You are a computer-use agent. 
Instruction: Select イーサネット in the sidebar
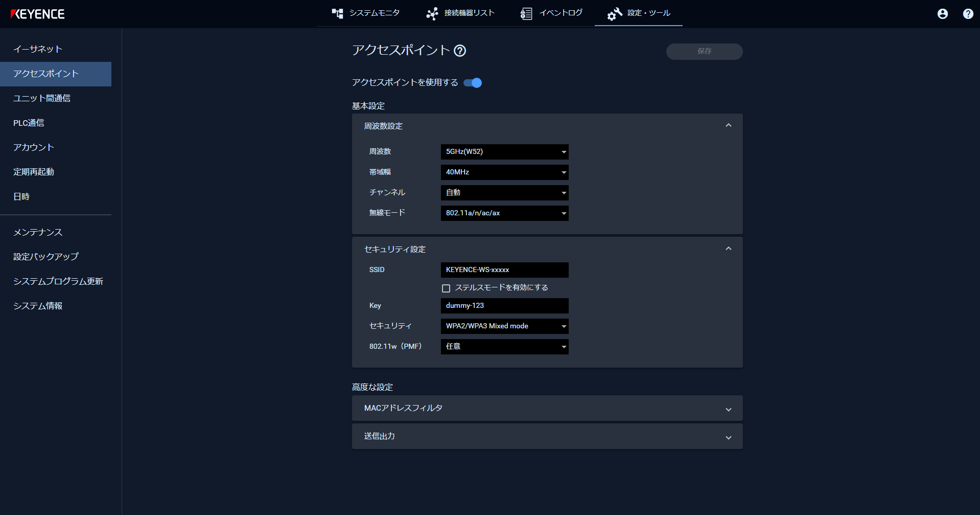(x=38, y=49)
